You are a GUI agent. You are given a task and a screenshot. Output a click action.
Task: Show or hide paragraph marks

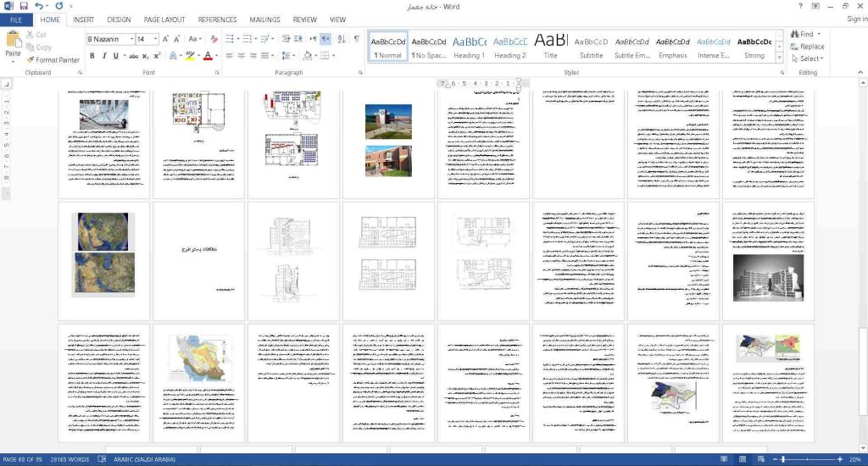pyautogui.click(x=357, y=39)
